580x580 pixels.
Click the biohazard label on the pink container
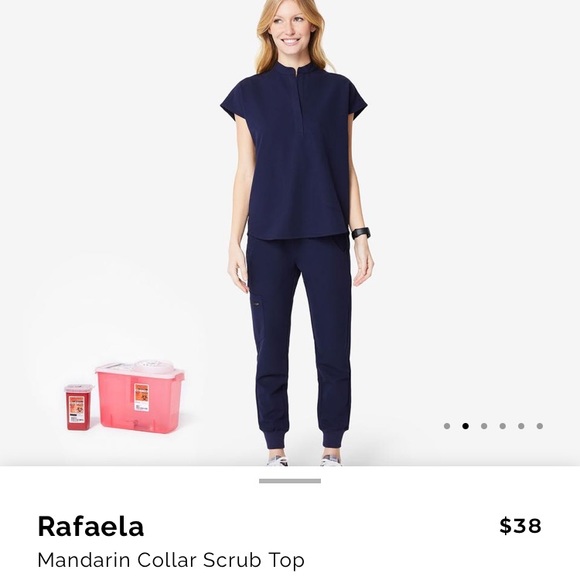tap(141, 397)
